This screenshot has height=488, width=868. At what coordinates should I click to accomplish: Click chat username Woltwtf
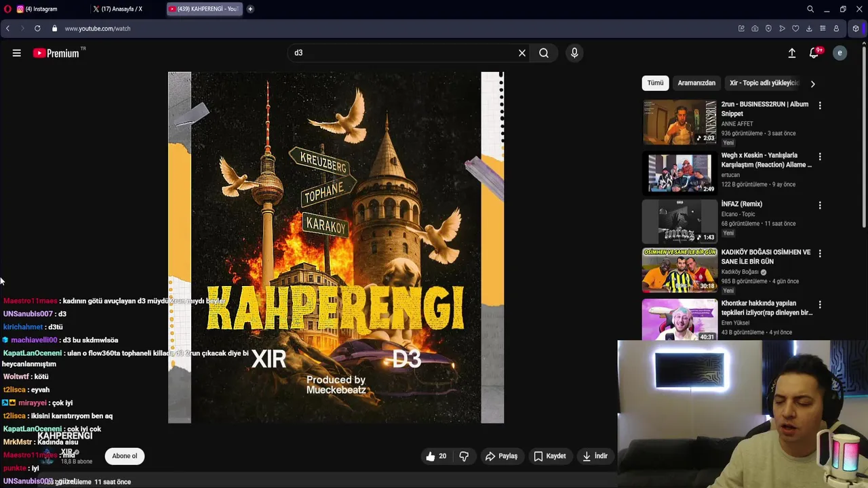(x=16, y=376)
